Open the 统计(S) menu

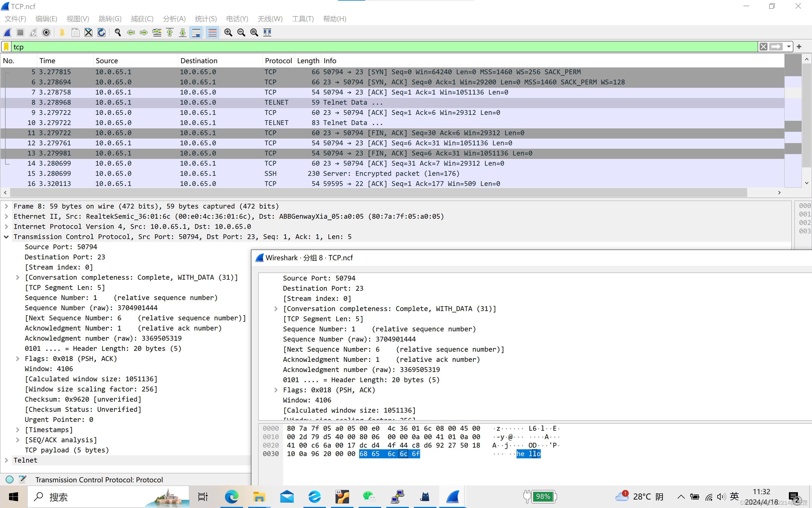point(206,19)
